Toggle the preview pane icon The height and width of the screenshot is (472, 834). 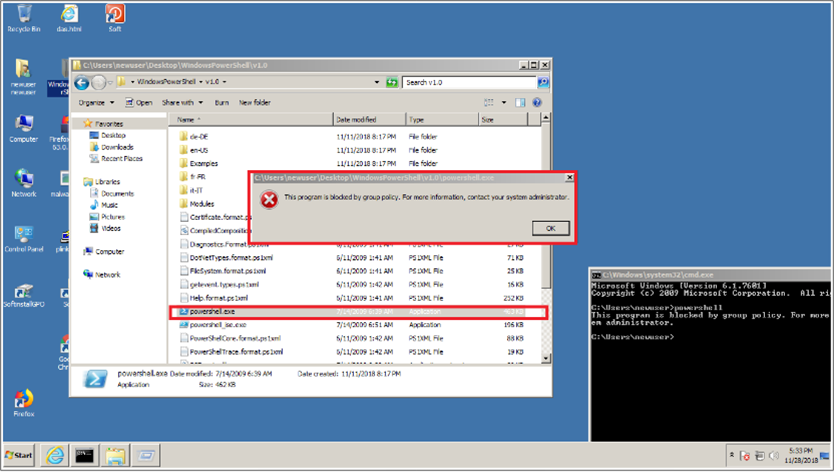(x=520, y=103)
